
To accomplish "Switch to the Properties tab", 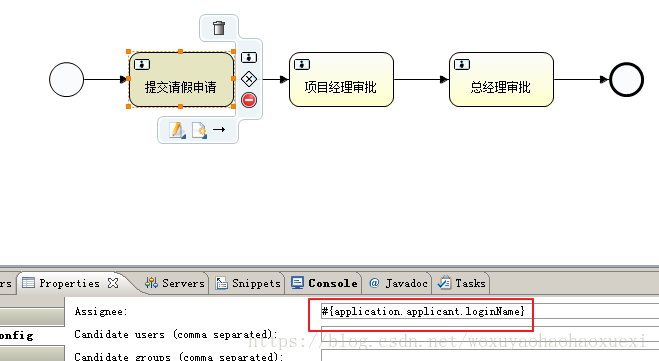I will click(x=69, y=283).
